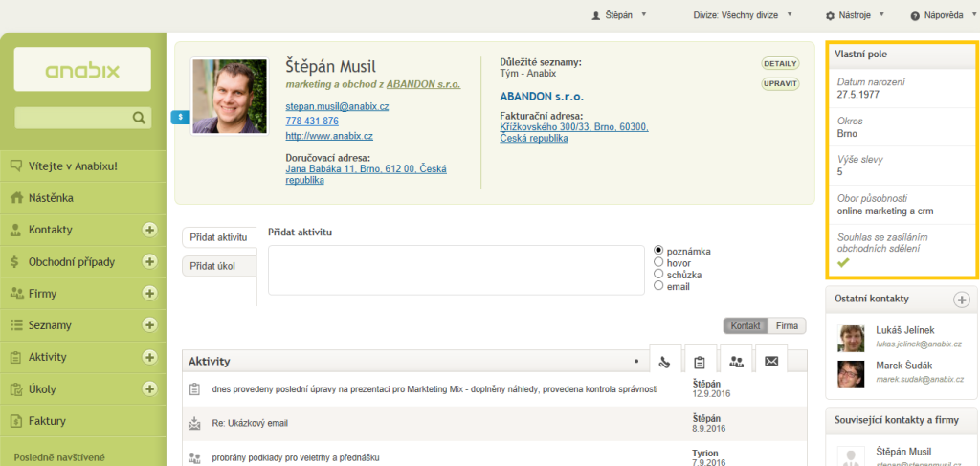Choose schůzka as activity type
This screenshot has width=980, height=466.
(658, 274)
